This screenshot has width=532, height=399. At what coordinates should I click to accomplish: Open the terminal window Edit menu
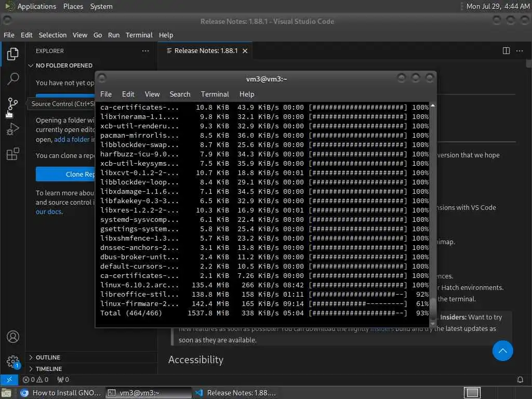click(x=128, y=95)
